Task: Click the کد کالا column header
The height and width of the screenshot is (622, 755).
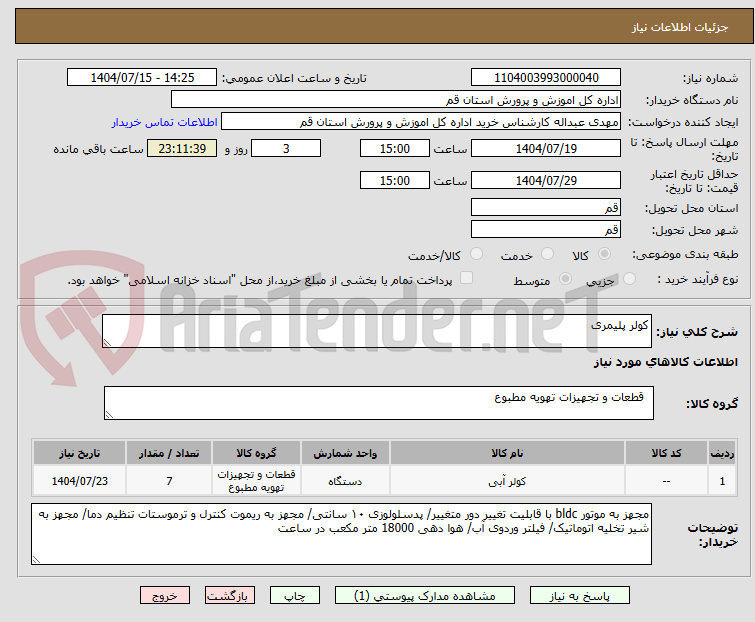Action: 666,453
